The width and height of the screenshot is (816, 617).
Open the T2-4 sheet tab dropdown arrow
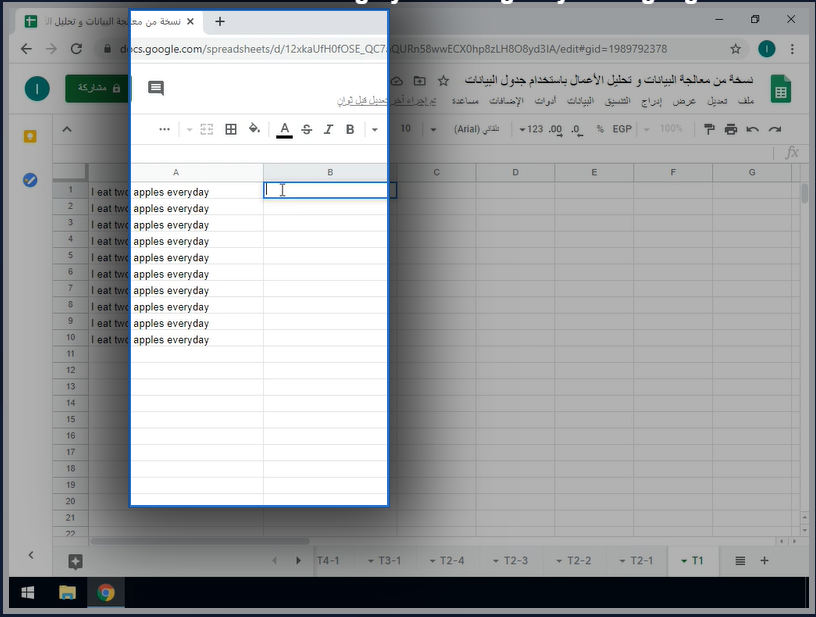[432, 561]
